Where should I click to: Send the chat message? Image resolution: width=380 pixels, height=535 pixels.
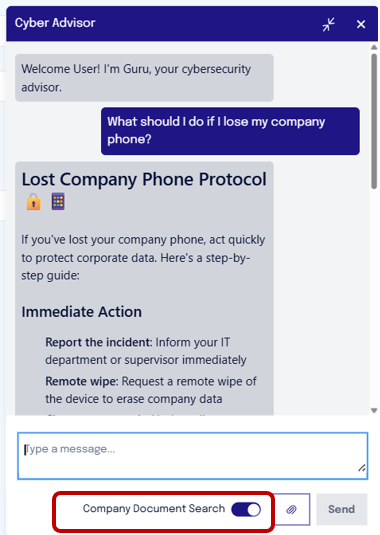click(341, 509)
